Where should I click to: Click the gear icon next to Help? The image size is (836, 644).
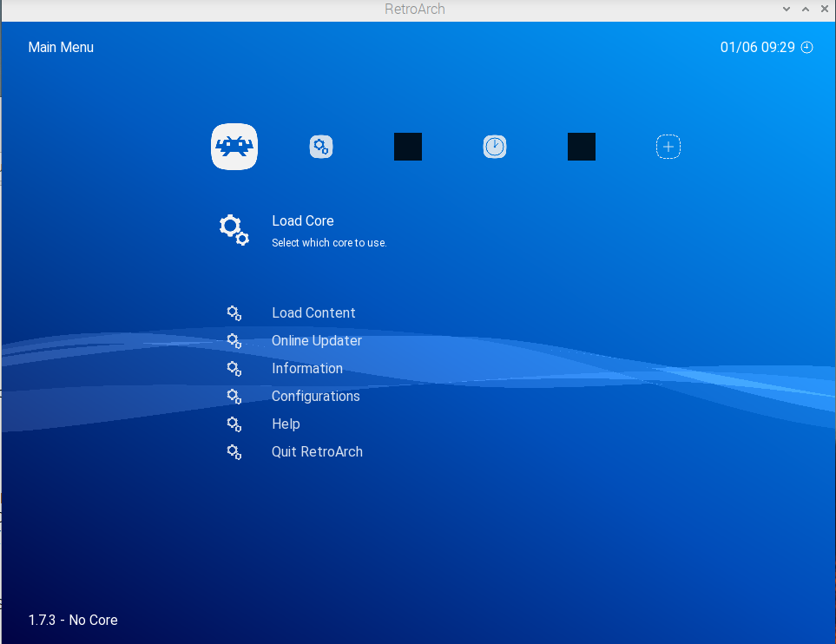tap(234, 424)
